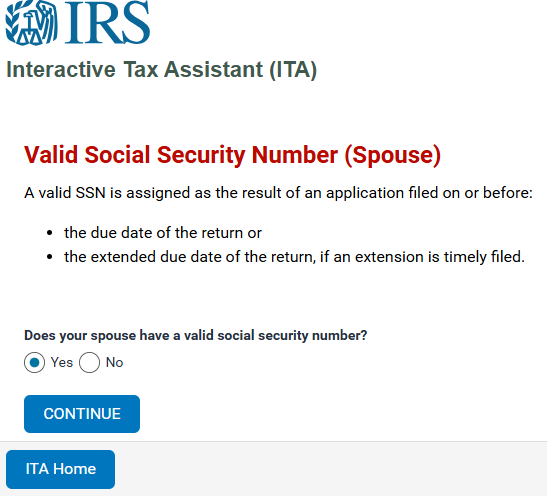Select the No radio button

89,363
